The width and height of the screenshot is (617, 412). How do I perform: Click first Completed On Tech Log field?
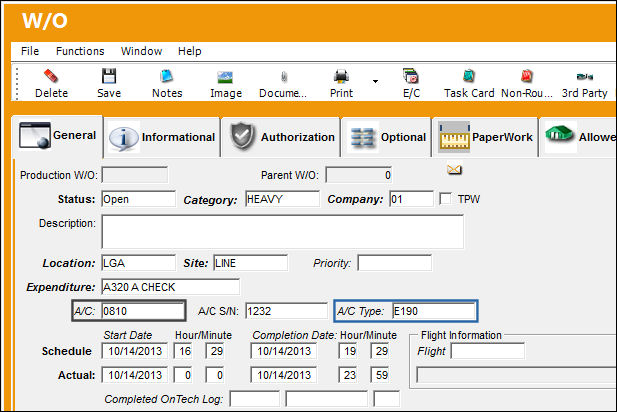tap(255, 399)
